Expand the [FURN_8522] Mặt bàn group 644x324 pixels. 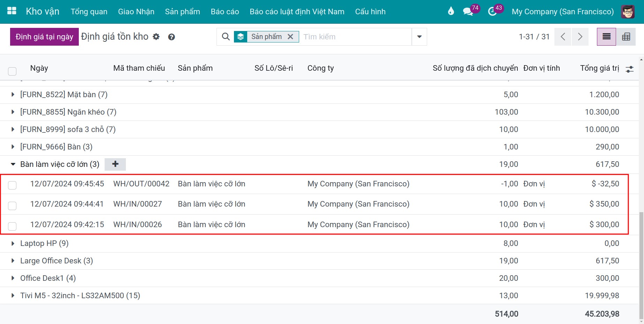[13, 94]
